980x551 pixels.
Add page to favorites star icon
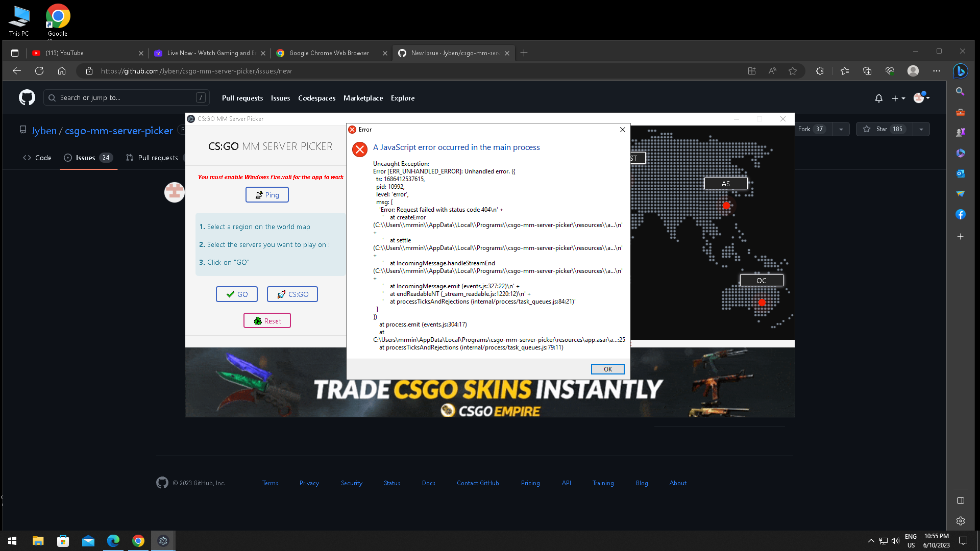793,71
